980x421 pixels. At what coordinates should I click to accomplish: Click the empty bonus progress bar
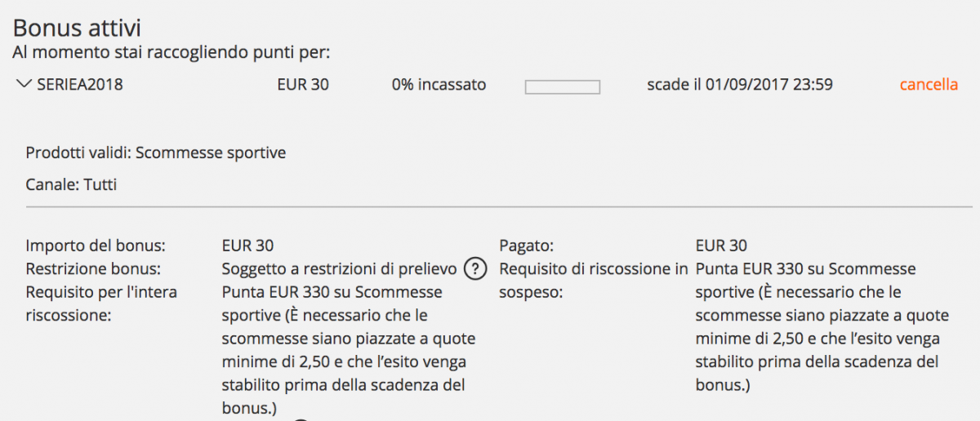[x=562, y=86]
